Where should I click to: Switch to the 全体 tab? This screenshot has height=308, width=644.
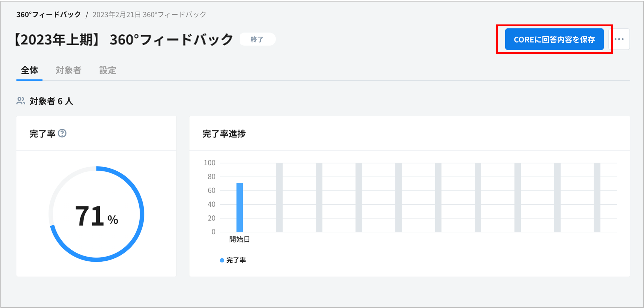click(29, 70)
